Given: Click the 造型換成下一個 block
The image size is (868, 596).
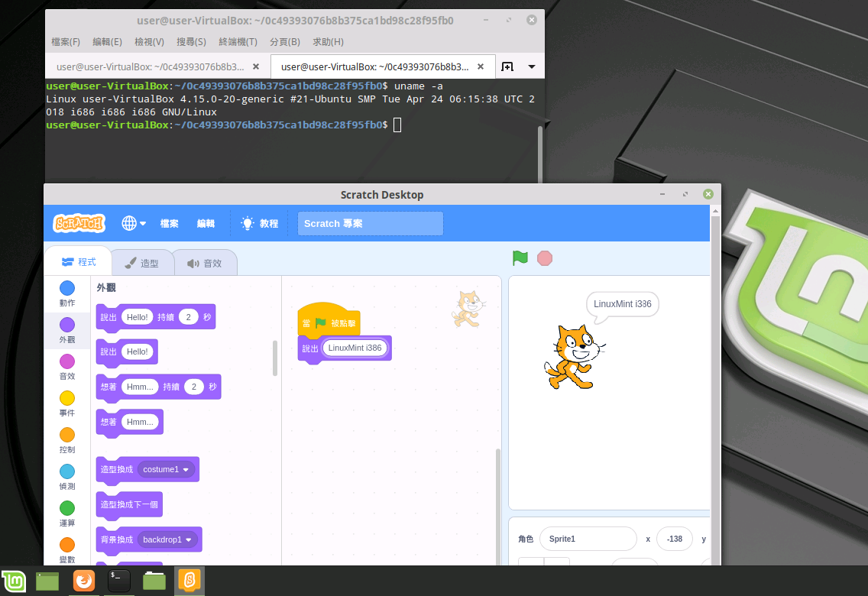Looking at the screenshot, I should 129,505.
